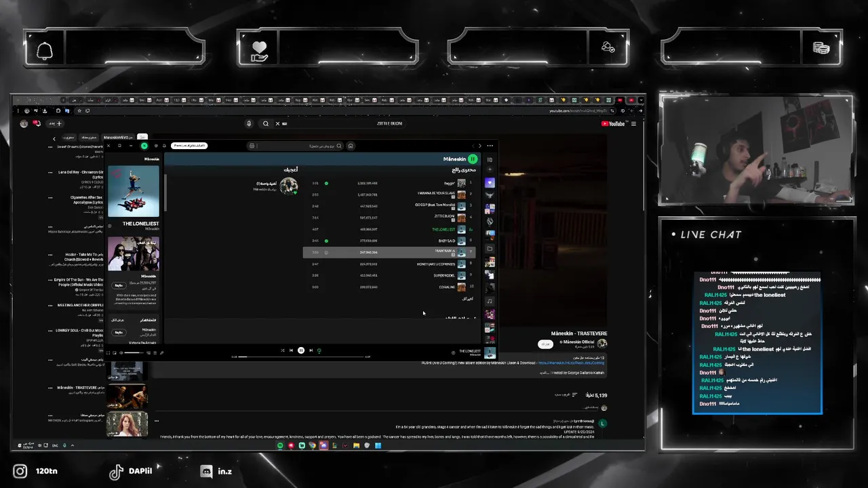This screenshot has height=488, width=868.
Task: Open Spotify queue icon
Action: tap(155, 352)
